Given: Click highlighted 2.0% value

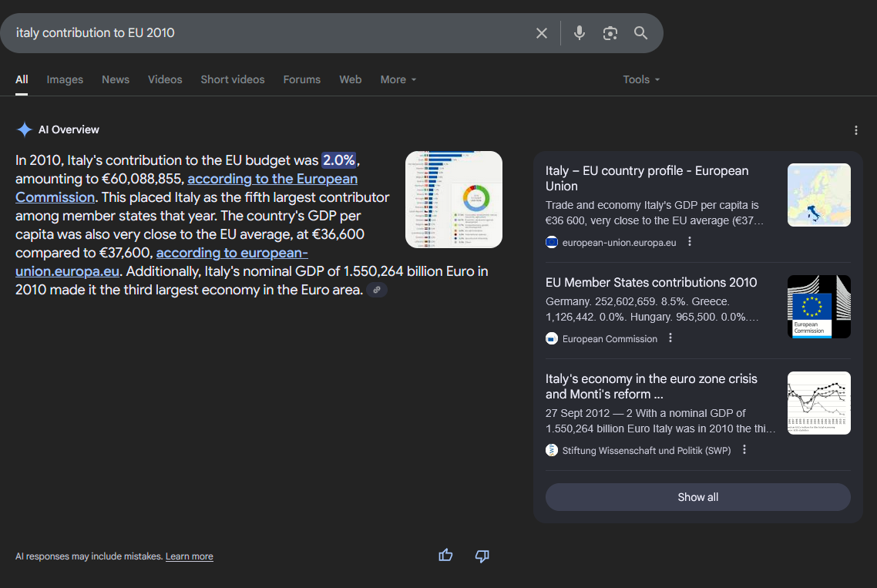Looking at the screenshot, I should point(339,160).
